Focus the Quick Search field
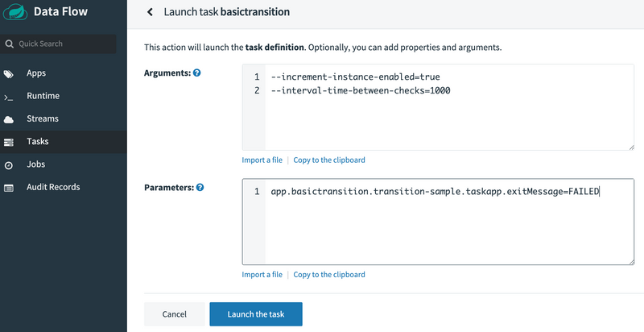This screenshot has height=332, width=644. [x=58, y=44]
